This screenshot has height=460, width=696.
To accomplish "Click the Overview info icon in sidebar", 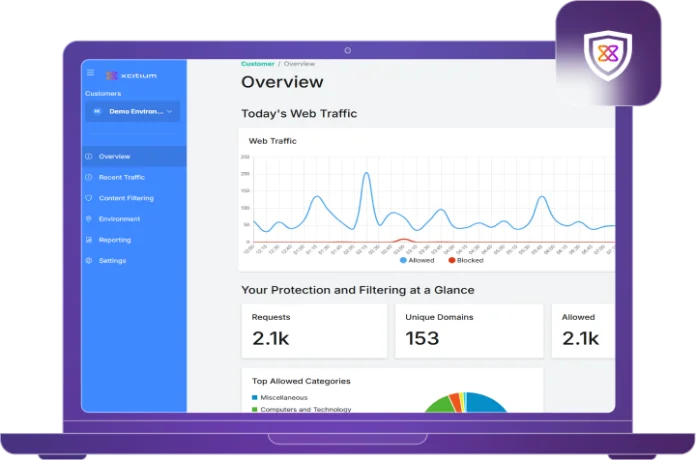I will 89,157.
